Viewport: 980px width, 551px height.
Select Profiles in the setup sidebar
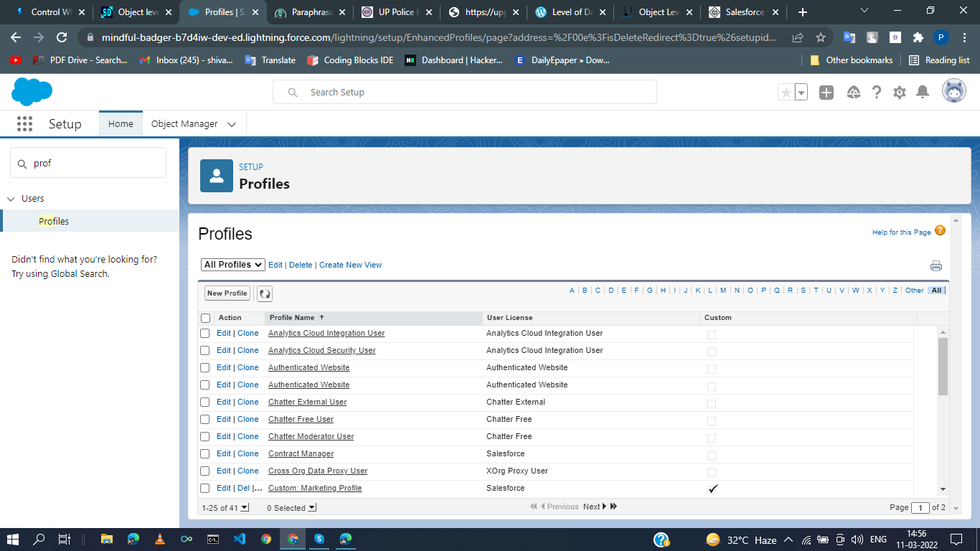(54, 221)
